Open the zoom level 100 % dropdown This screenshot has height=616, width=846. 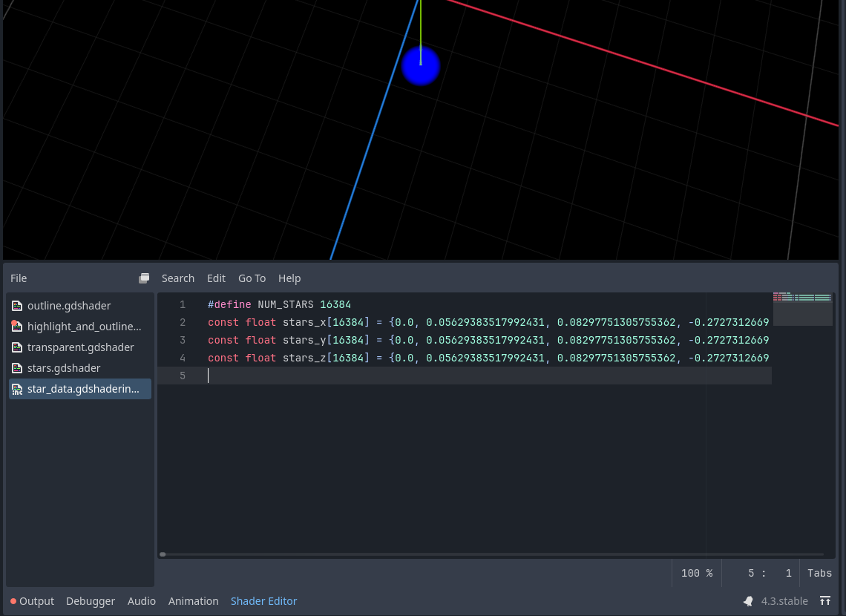tap(696, 573)
